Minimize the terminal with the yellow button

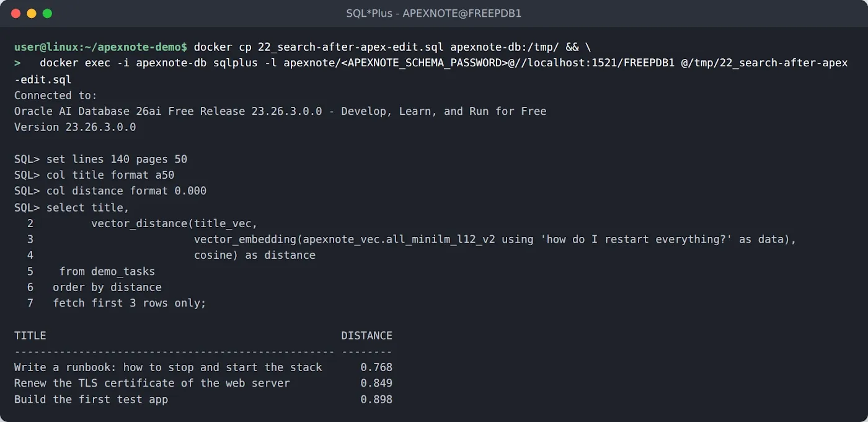31,13
